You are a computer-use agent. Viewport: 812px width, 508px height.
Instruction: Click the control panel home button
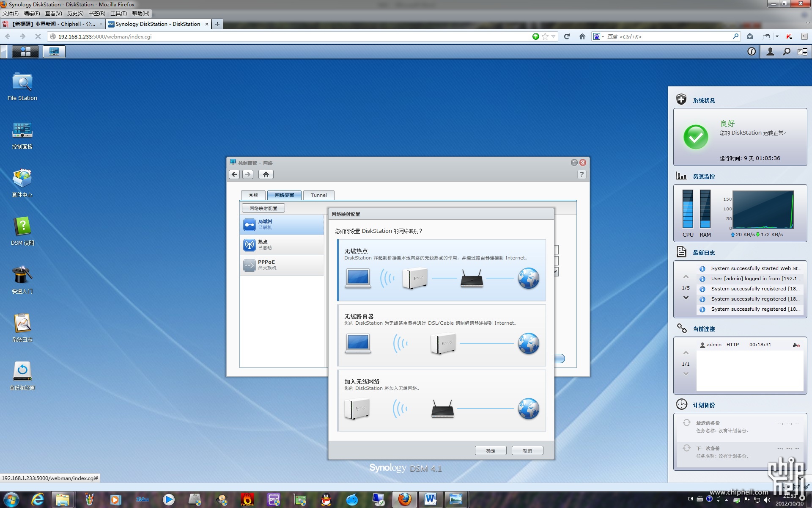(266, 174)
